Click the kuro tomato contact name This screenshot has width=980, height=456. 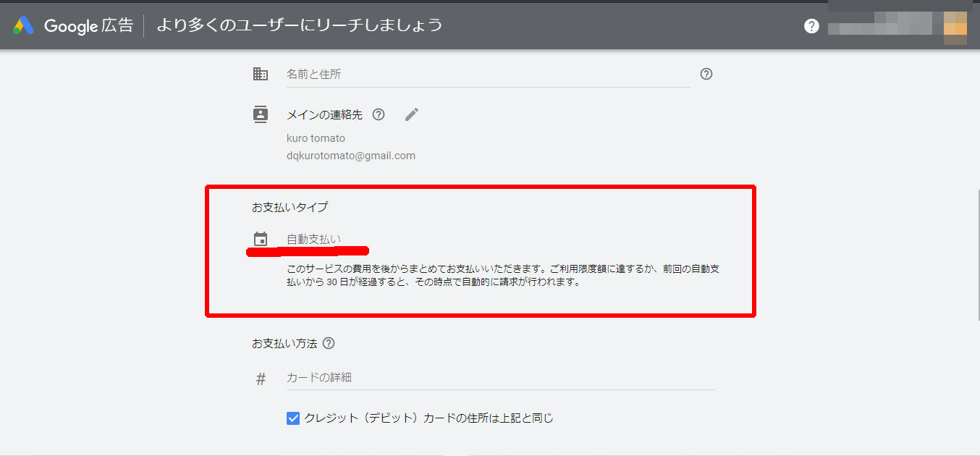(x=316, y=138)
